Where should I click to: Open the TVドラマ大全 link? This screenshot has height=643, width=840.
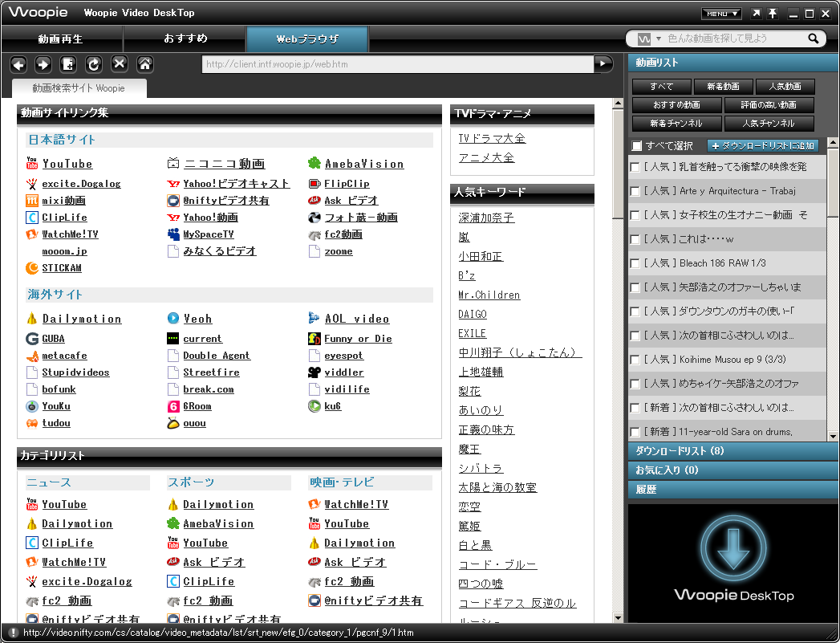pyautogui.click(x=492, y=138)
